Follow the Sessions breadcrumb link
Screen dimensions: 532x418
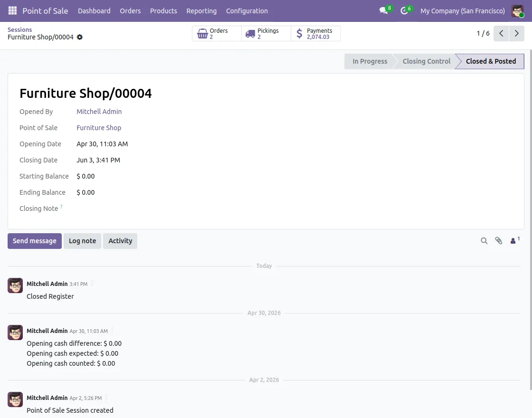click(19, 30)
